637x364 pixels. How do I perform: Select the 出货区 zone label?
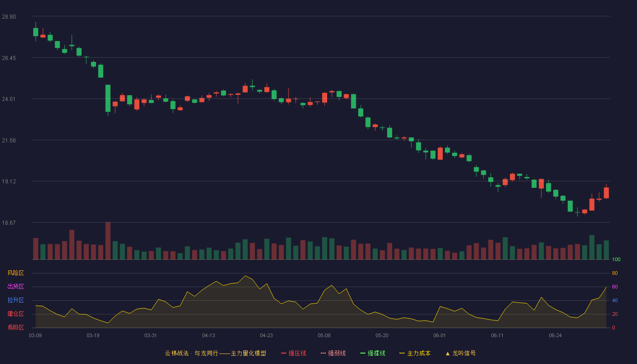pos(15,287)
